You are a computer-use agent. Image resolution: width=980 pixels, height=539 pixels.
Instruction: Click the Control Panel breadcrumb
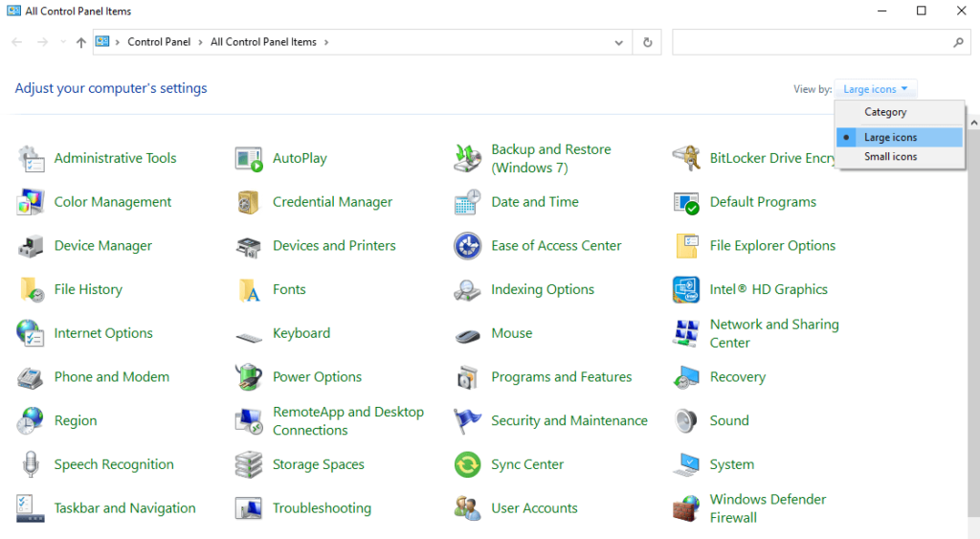pyautogui.click(x=159, y=42)
